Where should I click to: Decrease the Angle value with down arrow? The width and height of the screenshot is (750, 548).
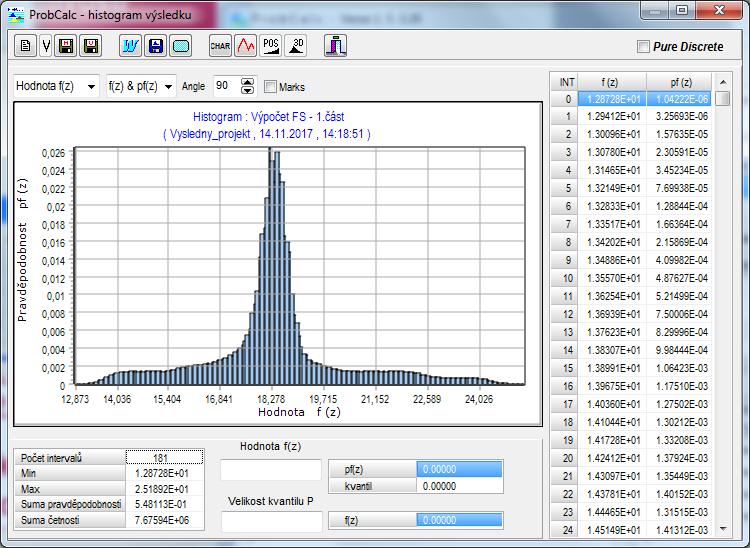click(x=247, y=90)
